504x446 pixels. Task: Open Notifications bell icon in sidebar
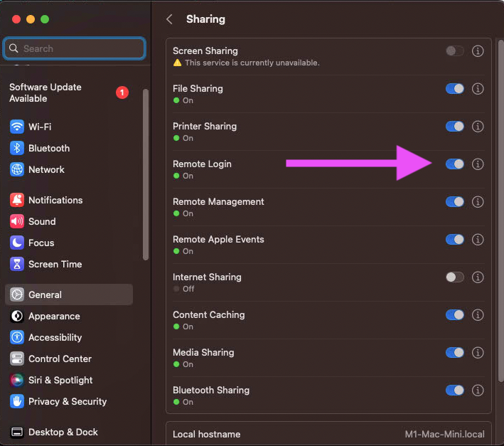(x=17, y=200)
